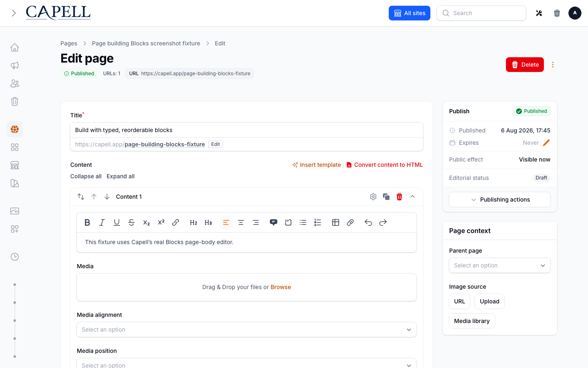Browse files for Media upload
This screenshot has height=368, width=588.
(281, 287)
